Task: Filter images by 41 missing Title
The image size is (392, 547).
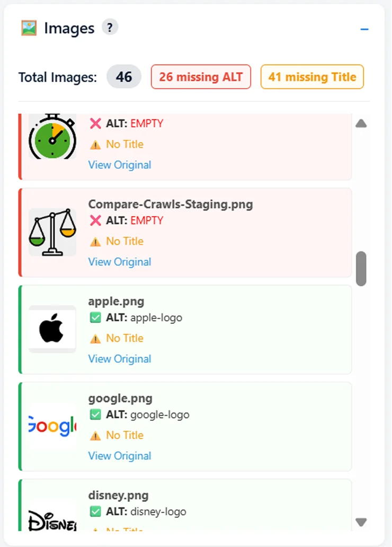Action: click(x=311, y=76)
